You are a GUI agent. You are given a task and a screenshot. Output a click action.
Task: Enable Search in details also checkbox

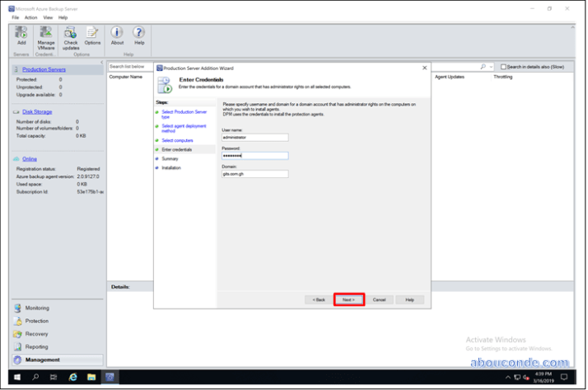[504, 67]
